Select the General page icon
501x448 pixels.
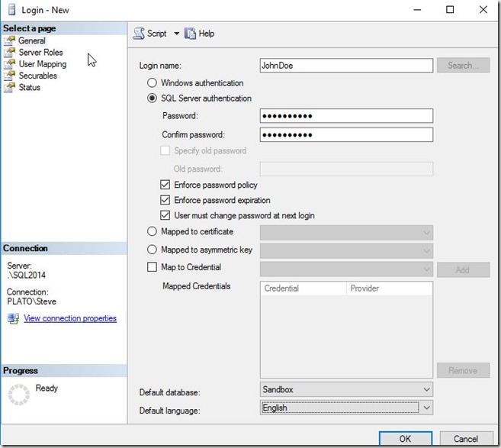[9, 41]
